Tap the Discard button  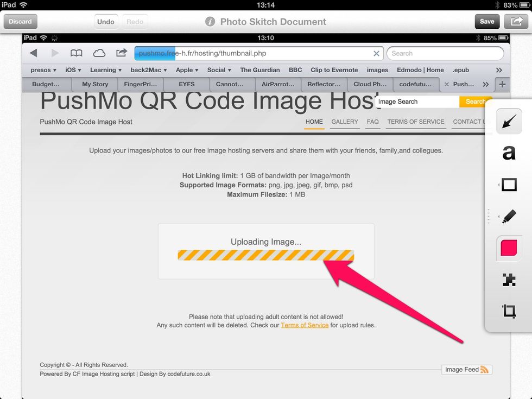click(21, 22)
